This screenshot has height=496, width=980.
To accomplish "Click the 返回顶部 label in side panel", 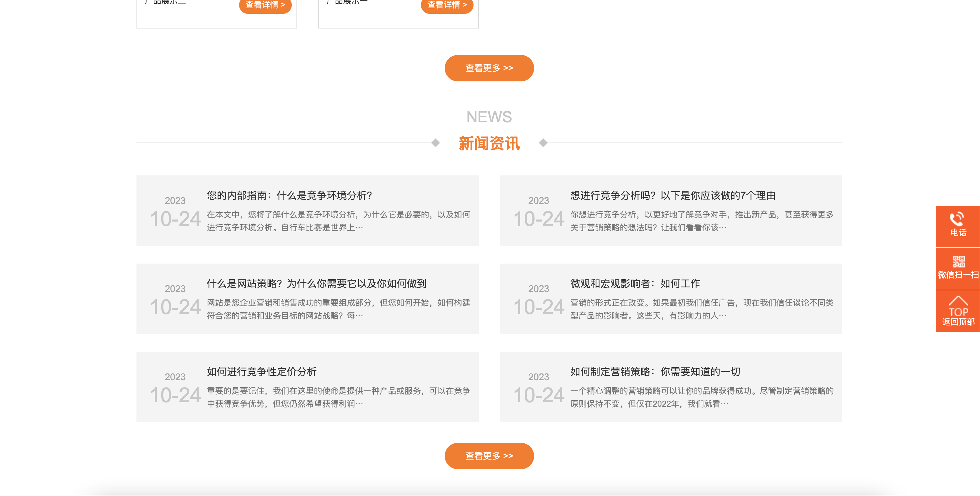I will (x=958, y=322).
